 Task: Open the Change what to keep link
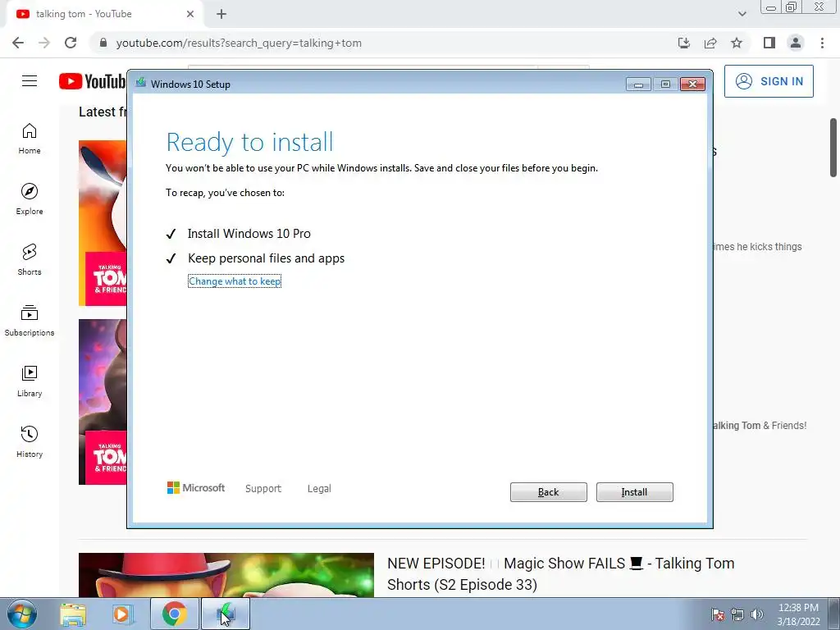tap(235, 281)
